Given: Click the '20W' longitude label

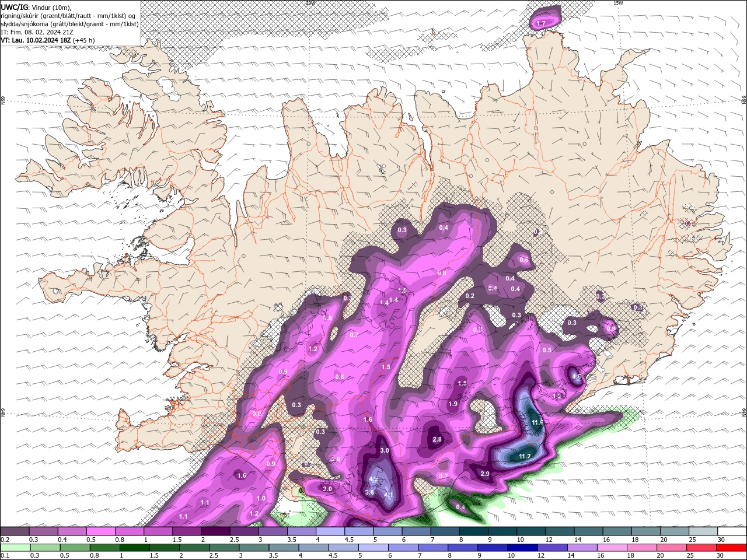Looking at the screenshot, I should click(x=310, y=3).
